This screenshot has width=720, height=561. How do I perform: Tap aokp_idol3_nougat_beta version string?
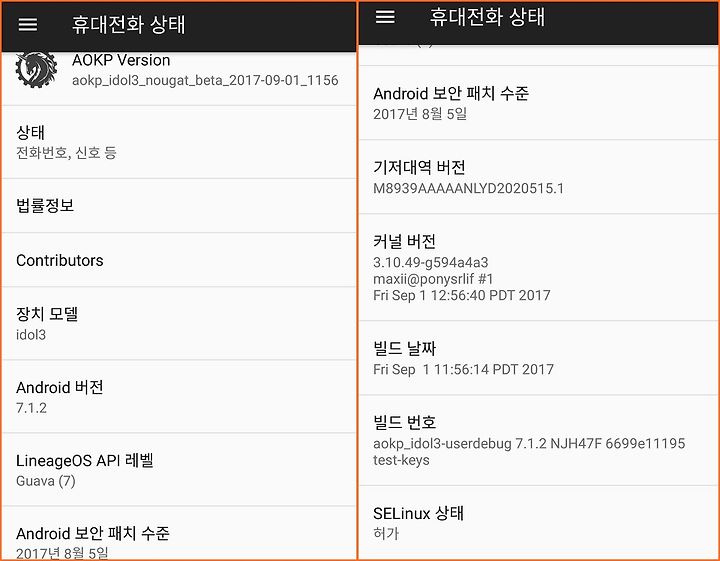tap(205, 80)
